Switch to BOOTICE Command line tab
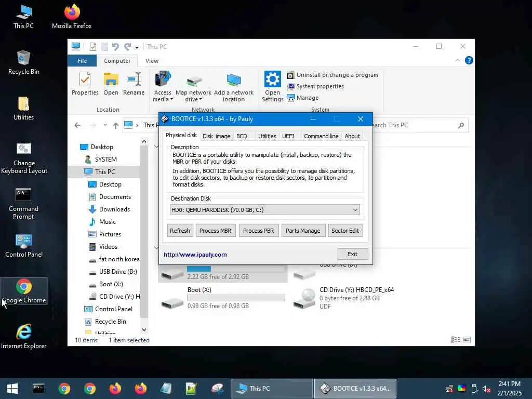The width and height of the screenshot is (532, 399). (321, 136)
